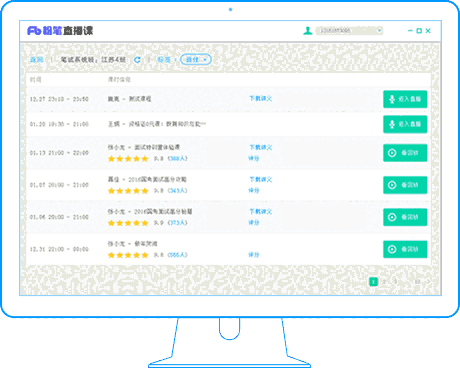Open the account name dropdown in title bar
The height and width of the screenshot is (368, 460).
[x=349, y=31]
